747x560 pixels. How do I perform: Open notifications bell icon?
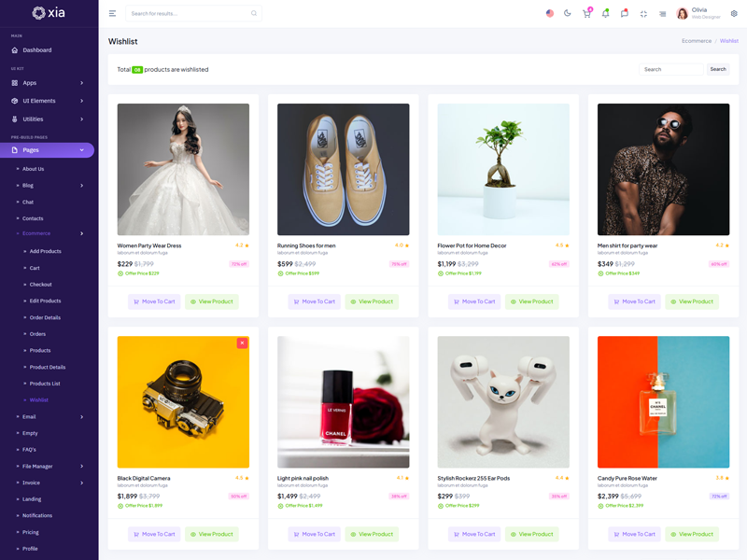[x=605, y=14]
